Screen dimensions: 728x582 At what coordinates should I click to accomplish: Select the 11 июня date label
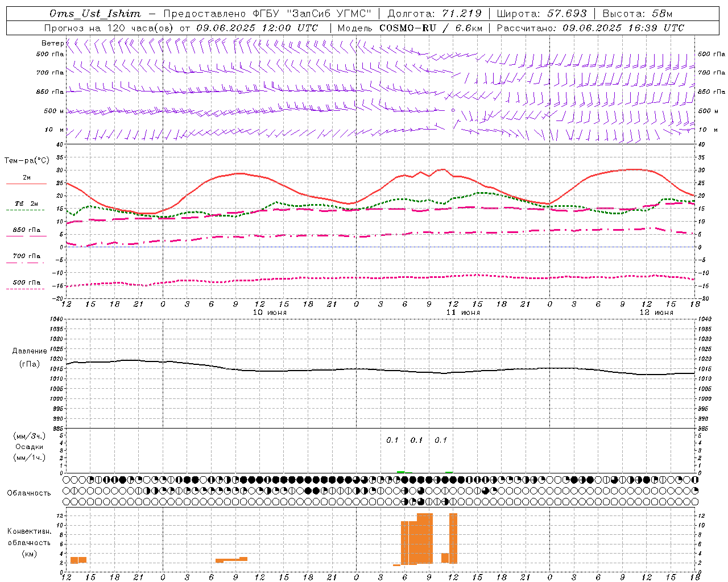pos(463,313)
